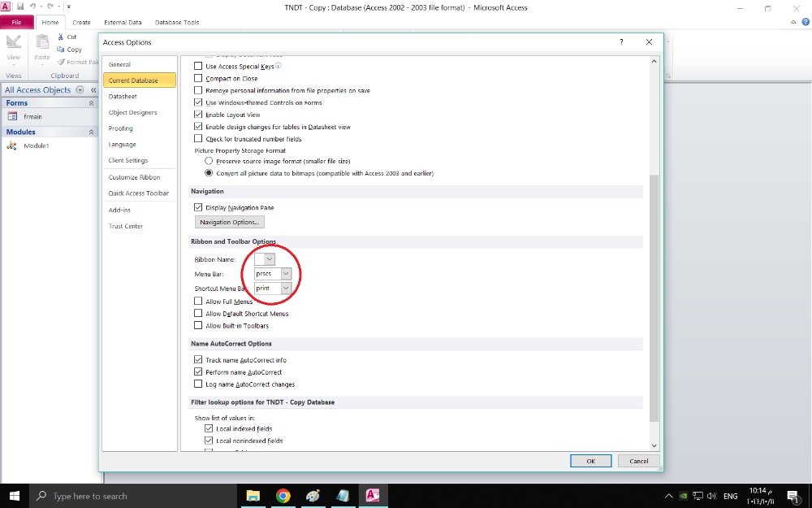812x508 pixels.
Task: Click the Format Painter brush icon
Action: point(61,63)
